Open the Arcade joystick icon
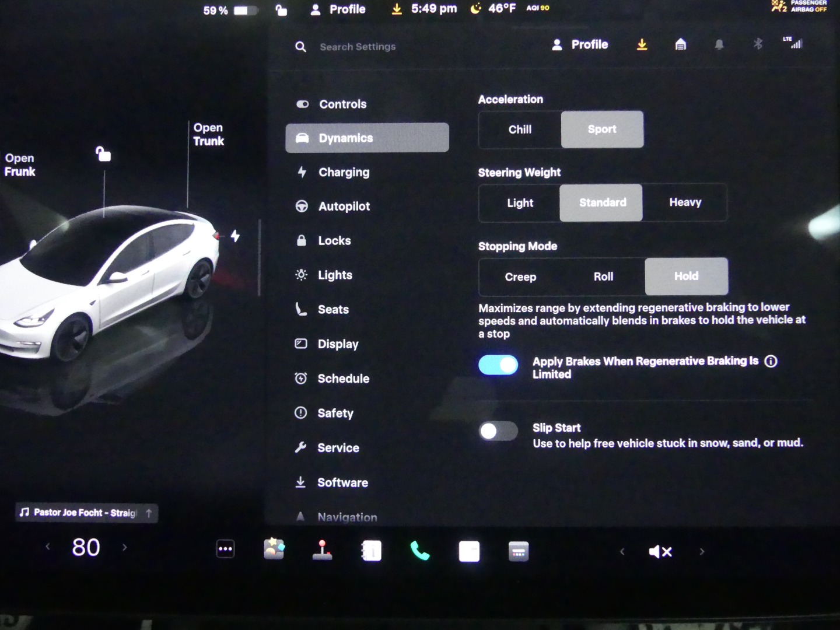The height and width of the screenshot is (630, 840). click(322, 550)
